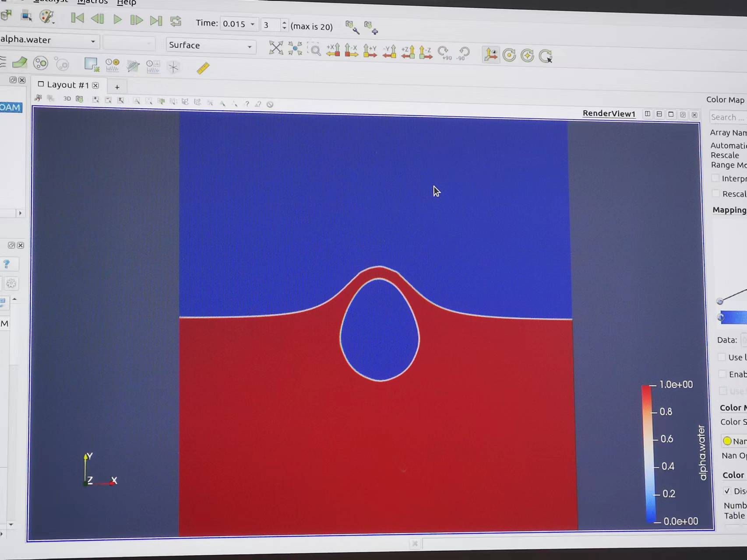This screenshot has height=560, width=747.
Task: Toggle the Interpret checkbox in Color Map panel
Action: coord(715,178)
